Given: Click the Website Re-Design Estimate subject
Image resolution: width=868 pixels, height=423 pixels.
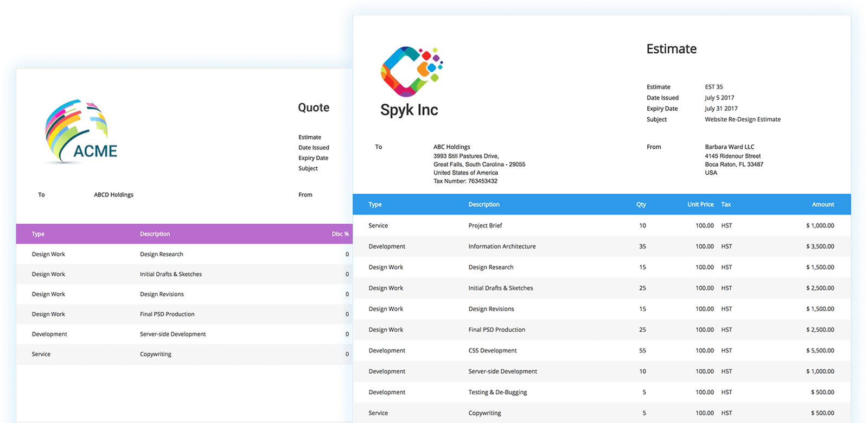Looking at the screenshot, I should [742, 119].
